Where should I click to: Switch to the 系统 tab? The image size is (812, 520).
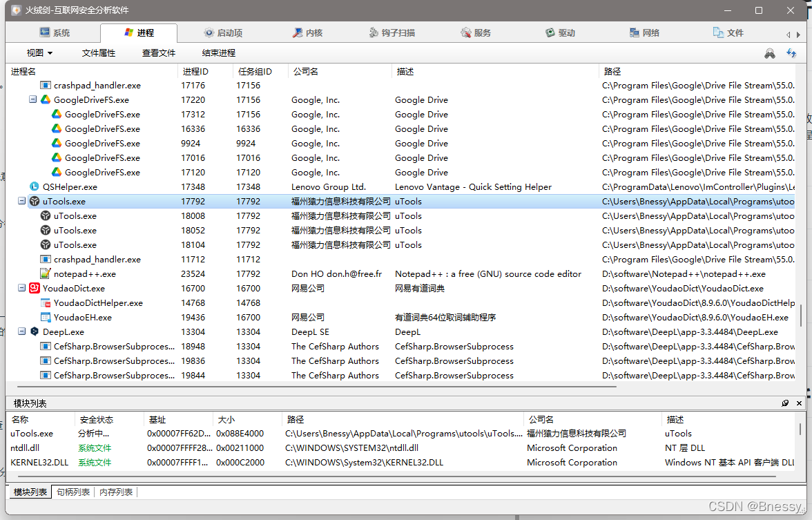click(x=55, y=32)
